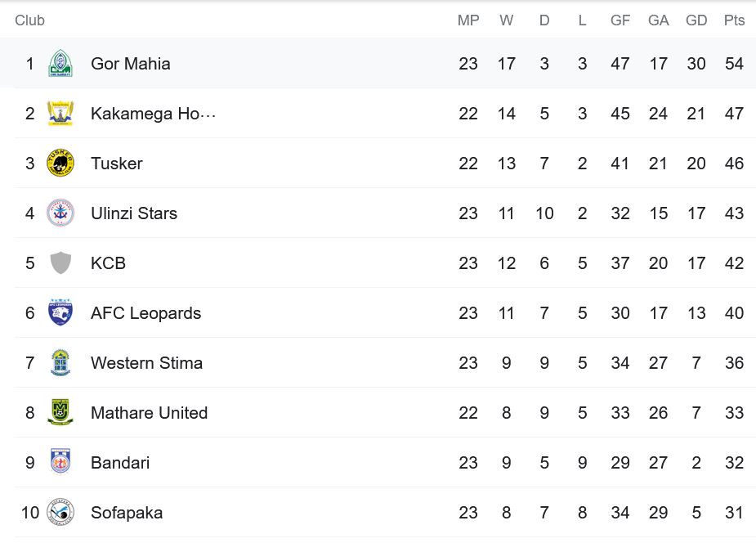Click the grey KCB placeholder shield

coord(60,263)
